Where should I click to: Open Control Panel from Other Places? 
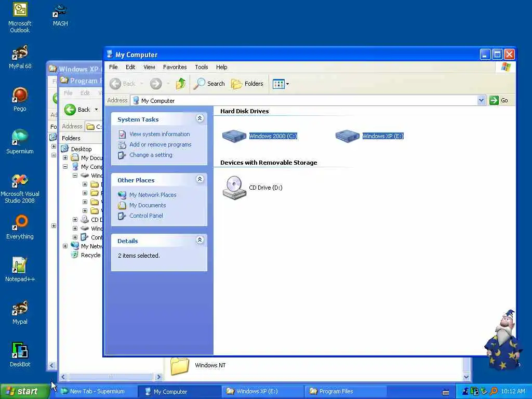146,216
